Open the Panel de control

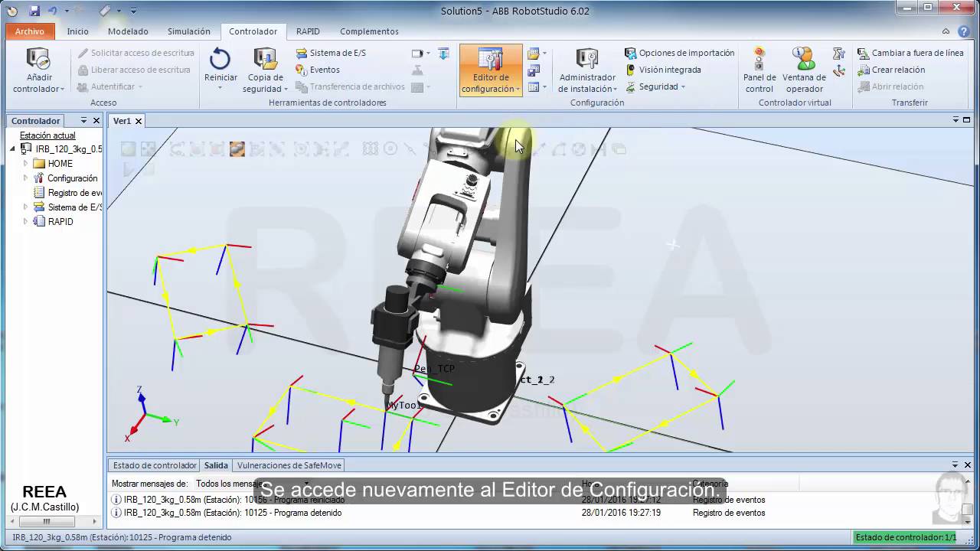pos(759,70)
